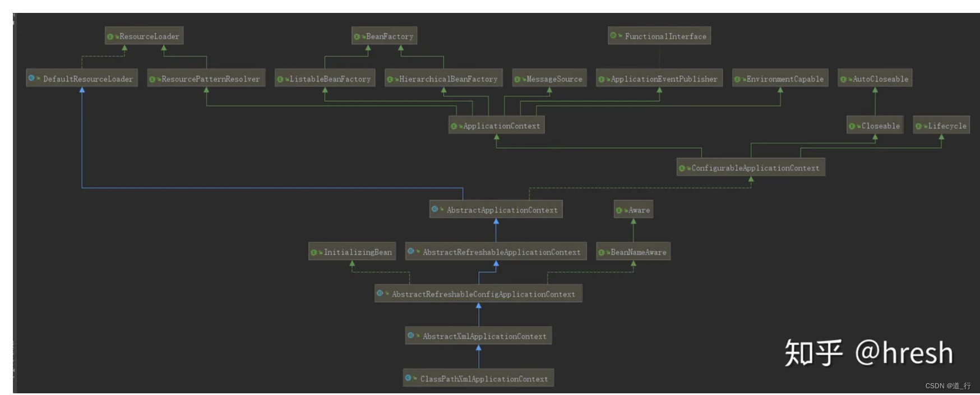Select the ApplicationEventPublisher node
The height and width of the screenshot is (395, 980).
coord(659,79)
